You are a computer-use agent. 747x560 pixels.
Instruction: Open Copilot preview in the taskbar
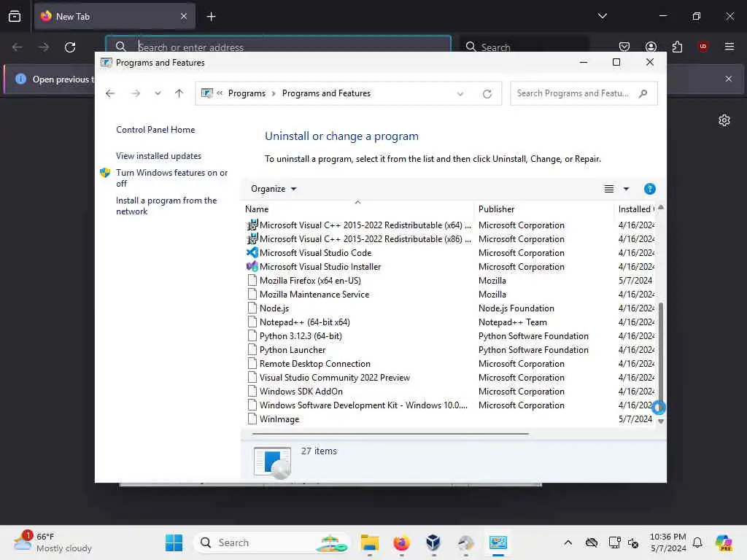(724, 542)
